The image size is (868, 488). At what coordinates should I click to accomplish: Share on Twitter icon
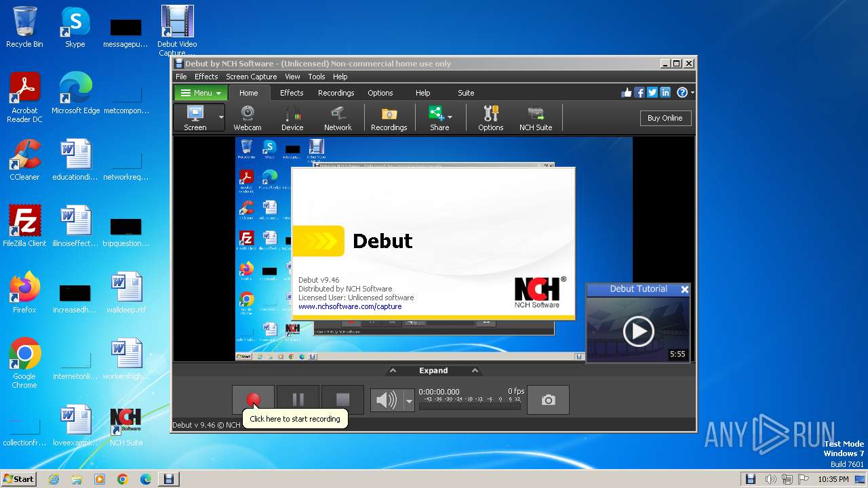click(652, 93)
